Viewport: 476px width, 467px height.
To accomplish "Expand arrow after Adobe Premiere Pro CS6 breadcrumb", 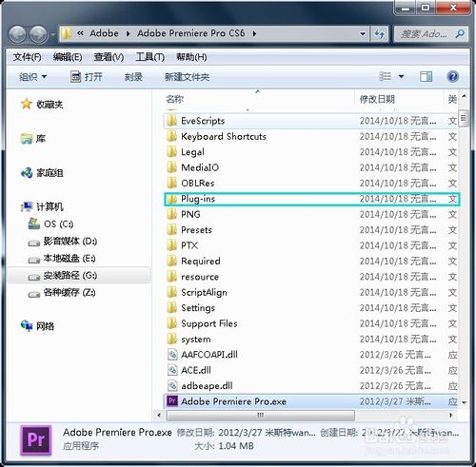I will click(254, 33).
